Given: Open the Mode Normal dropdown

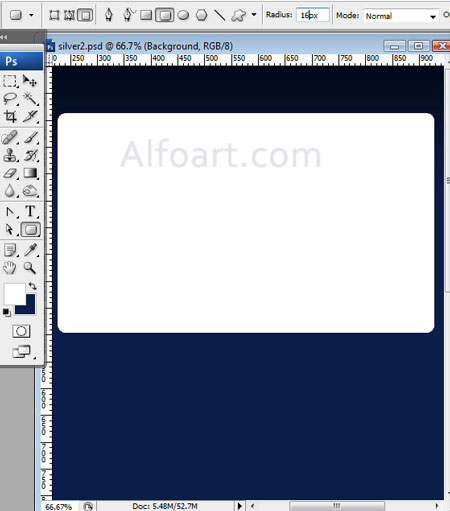Looking at the screenshot, I should tap(401, 16).
